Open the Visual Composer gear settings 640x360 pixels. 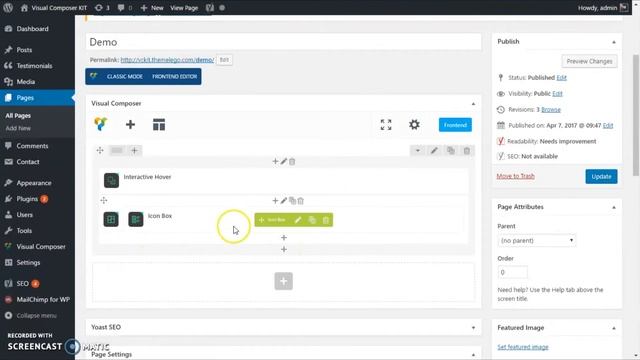point(414,124)
